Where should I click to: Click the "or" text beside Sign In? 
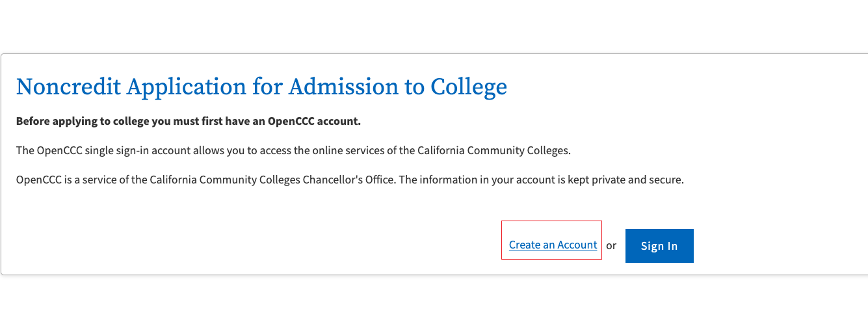point(611,245)
